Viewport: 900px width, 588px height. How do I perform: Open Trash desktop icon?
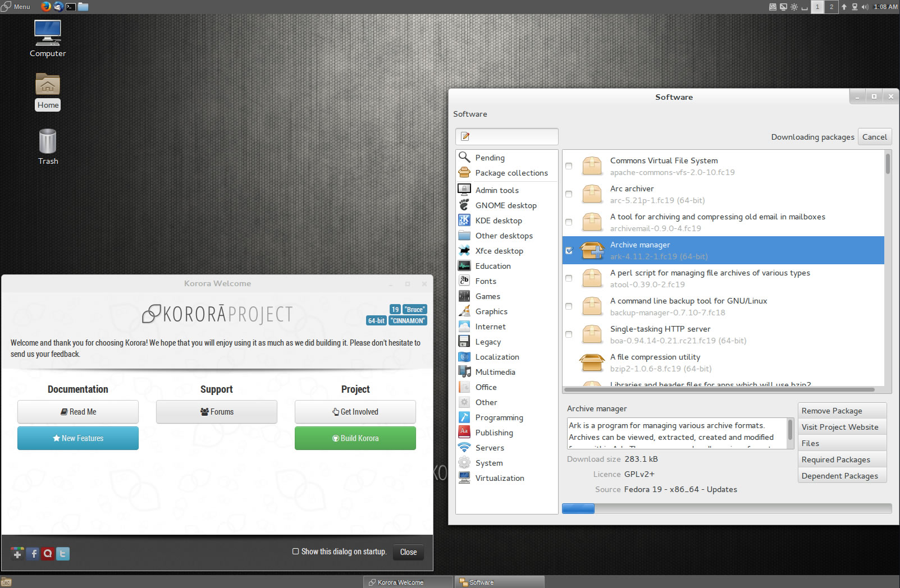pos(48,146)
